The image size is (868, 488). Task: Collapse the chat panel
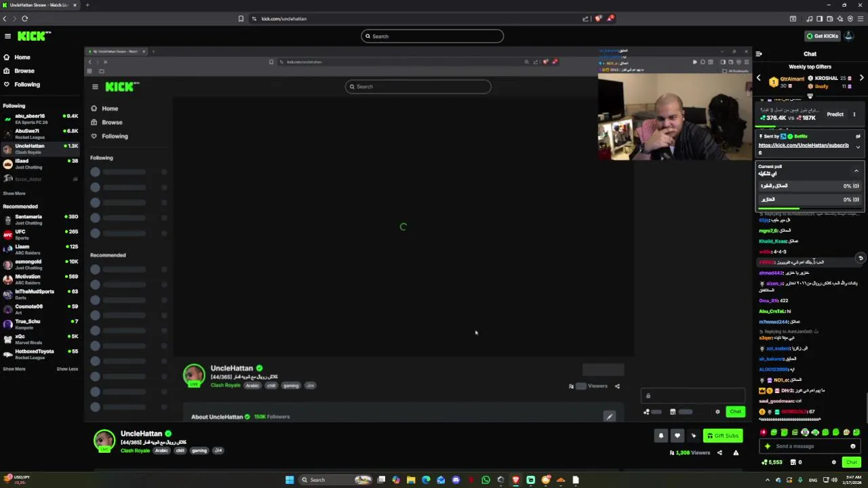click(x=759, y=54)
